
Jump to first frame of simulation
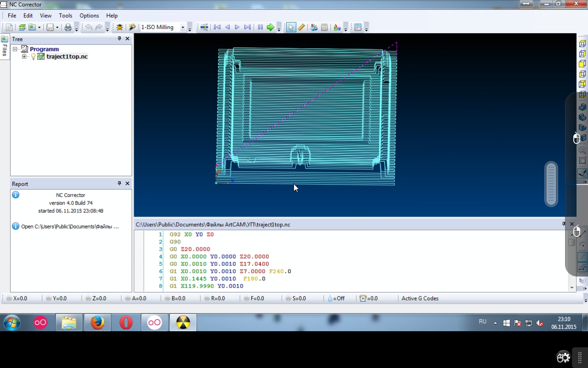217,28
